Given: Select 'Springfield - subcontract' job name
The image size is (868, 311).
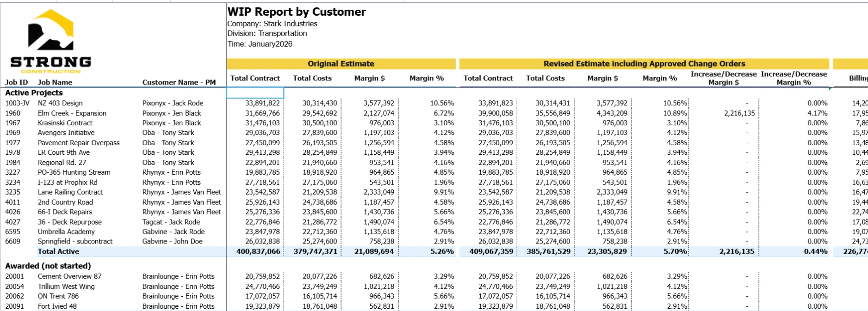Looking at the screenshot, I should pyautogui.click(x=75, y=242).
